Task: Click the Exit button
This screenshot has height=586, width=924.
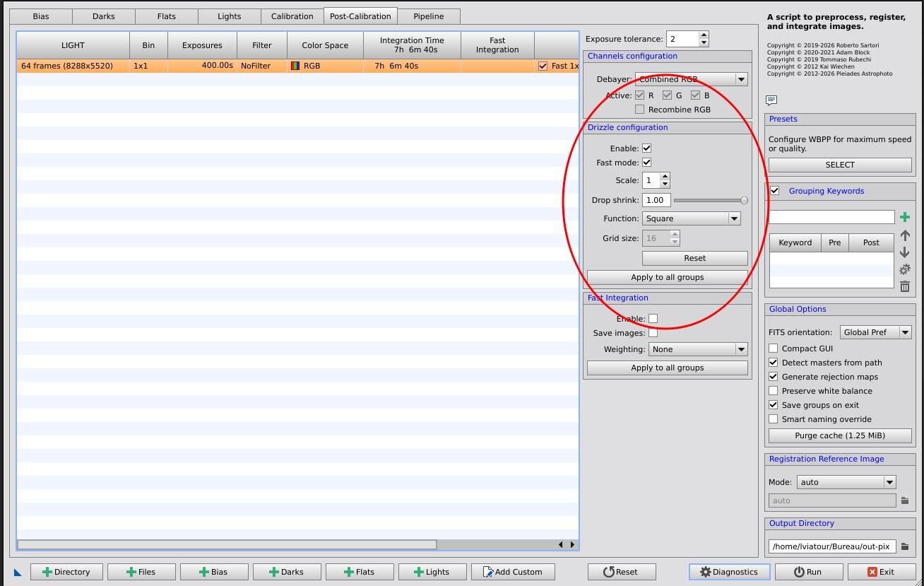Action: tap(882, 572)
